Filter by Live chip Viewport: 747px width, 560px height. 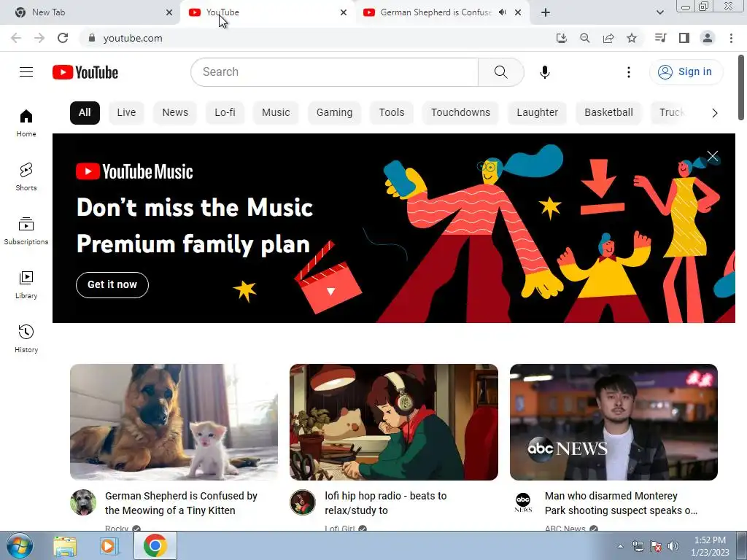pos(126,113)
